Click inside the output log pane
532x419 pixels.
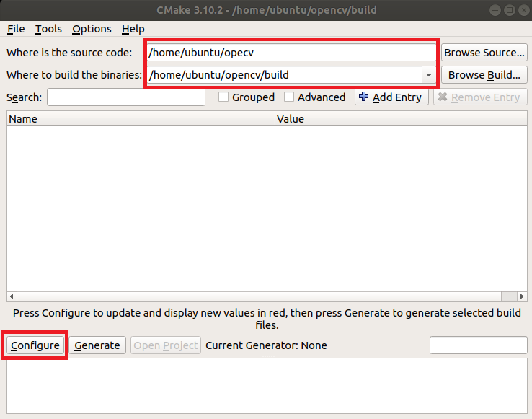pos(267,386)
